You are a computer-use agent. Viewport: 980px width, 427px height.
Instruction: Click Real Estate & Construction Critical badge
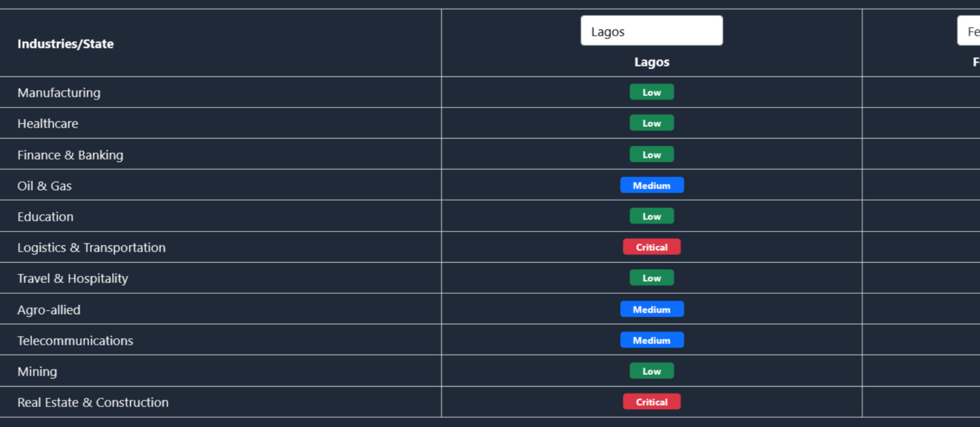(651, 402)
